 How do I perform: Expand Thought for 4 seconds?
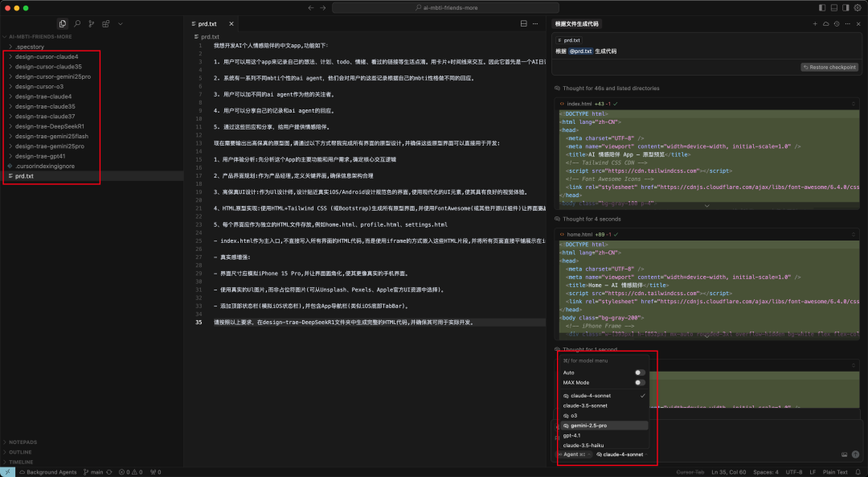(588, 219)
